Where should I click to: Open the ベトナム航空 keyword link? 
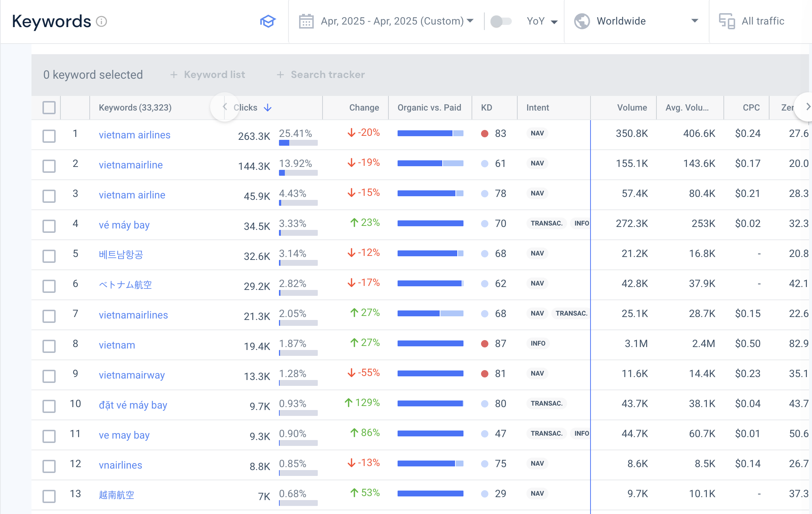(x=125, y=284)
